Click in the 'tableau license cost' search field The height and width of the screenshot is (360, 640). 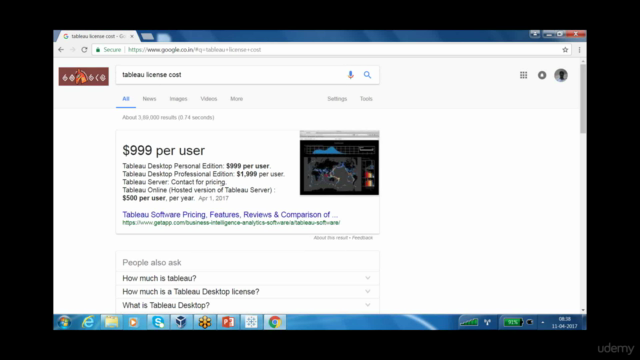click(231, 75)
